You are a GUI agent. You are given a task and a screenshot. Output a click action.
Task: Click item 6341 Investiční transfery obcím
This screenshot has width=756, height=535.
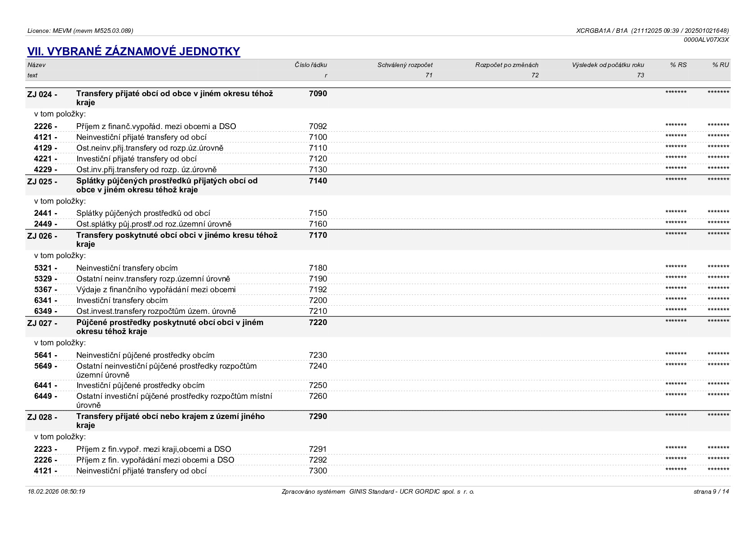coord(378,300)
